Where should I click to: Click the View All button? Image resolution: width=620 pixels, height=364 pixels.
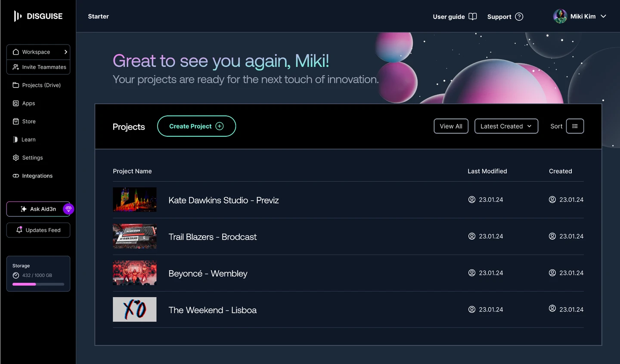tap(451, 126)
